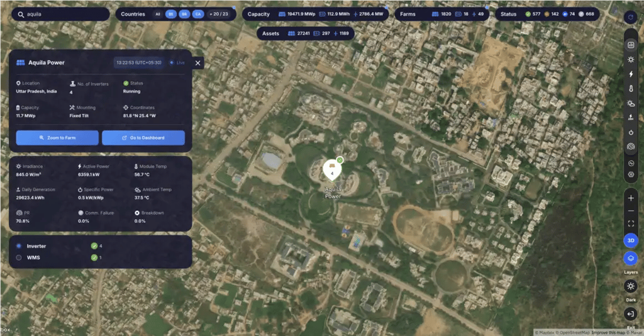Click the OpenStreetMap attribution link
This screenshot has width=644, height=336.
pyautogui.click(x=573, y=332)
